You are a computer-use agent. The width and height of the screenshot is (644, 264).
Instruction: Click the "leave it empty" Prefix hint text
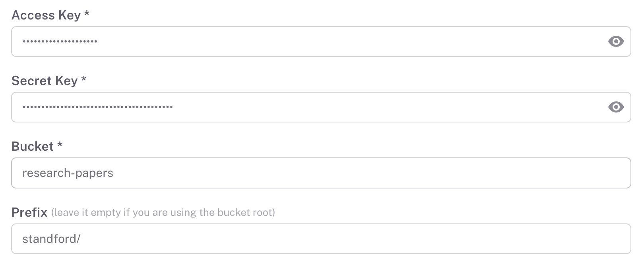(x=163, y=212)
